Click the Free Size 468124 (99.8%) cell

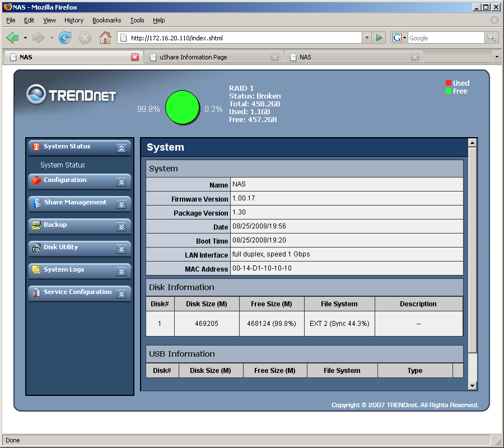[x=272, y=324]
